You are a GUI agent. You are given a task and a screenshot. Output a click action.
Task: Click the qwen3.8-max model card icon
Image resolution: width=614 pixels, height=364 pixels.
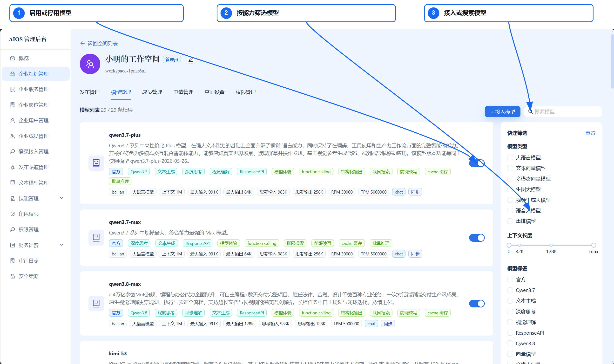click(x=96, y=303)
